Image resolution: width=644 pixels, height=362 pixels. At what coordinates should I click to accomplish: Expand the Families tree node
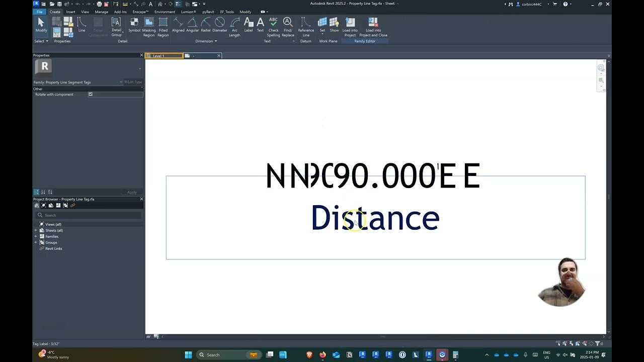(x=36, y=236)
